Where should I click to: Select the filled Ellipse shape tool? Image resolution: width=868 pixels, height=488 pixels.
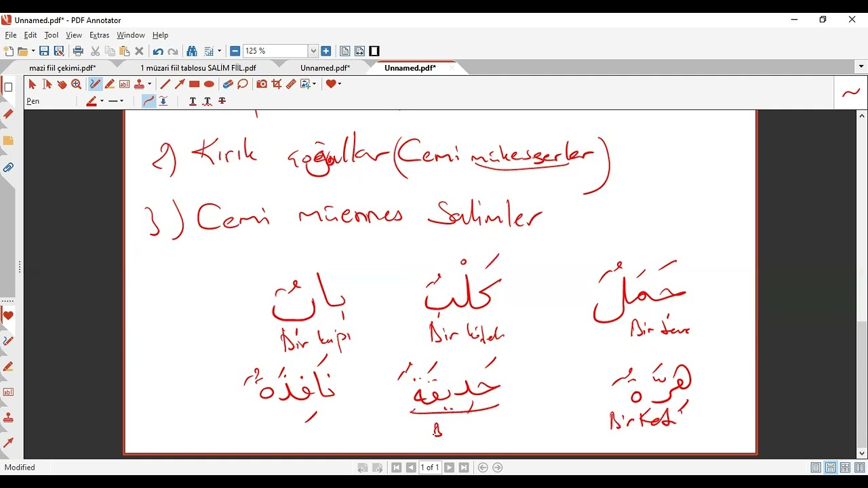point(209,84)
